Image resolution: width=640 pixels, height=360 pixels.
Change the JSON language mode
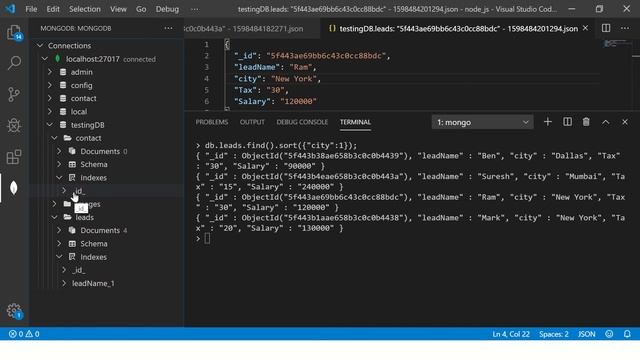pyautogui.click(x=587, y=334)
